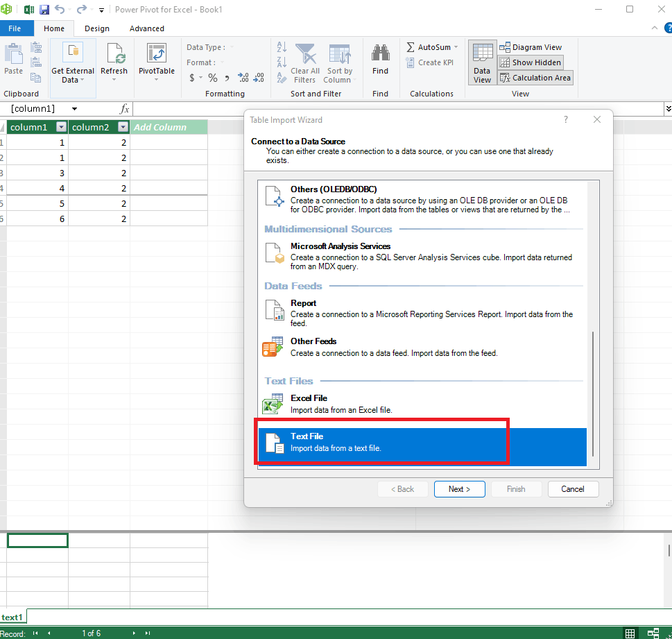Click AutoSum sigma button
Screen dimensions: 672x639
pos(429,47)
